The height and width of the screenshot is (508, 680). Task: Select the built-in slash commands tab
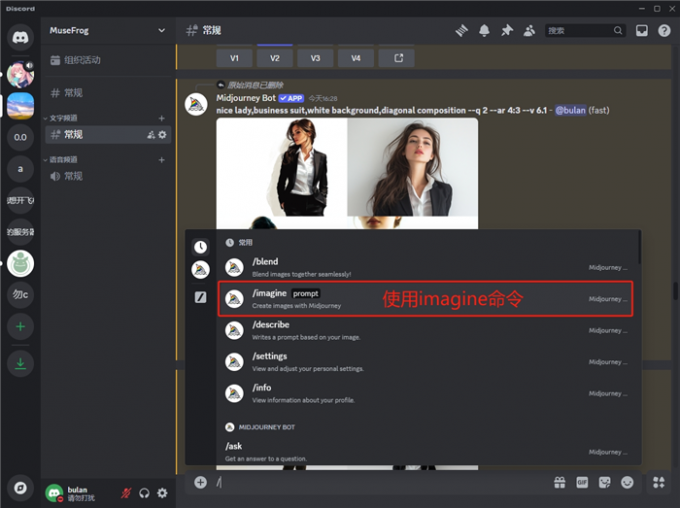point(200,297)
